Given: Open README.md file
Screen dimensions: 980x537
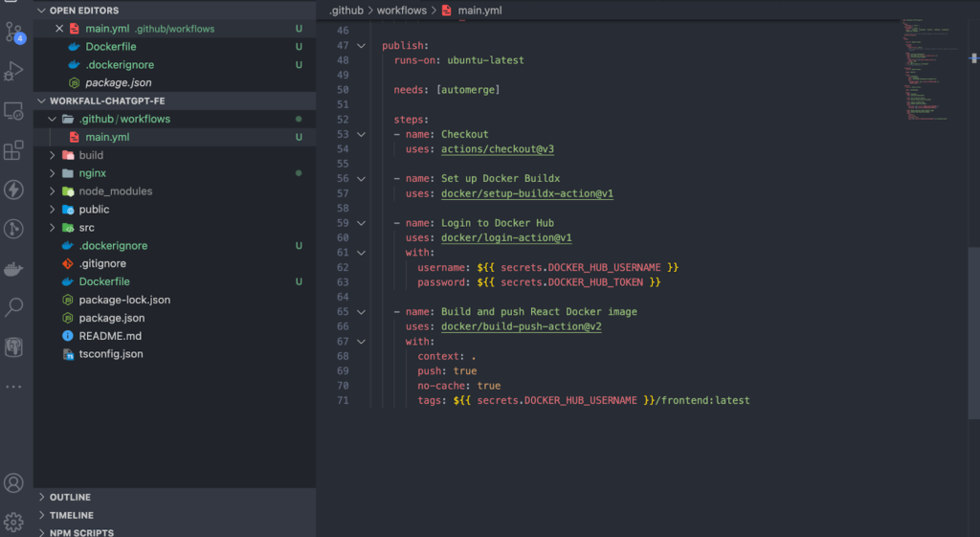Looking at the screenshot, I should [175, 336].
